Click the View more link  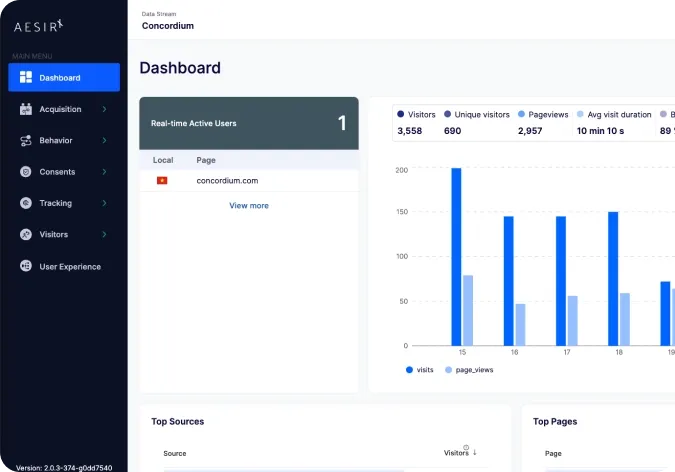(249, 205)
